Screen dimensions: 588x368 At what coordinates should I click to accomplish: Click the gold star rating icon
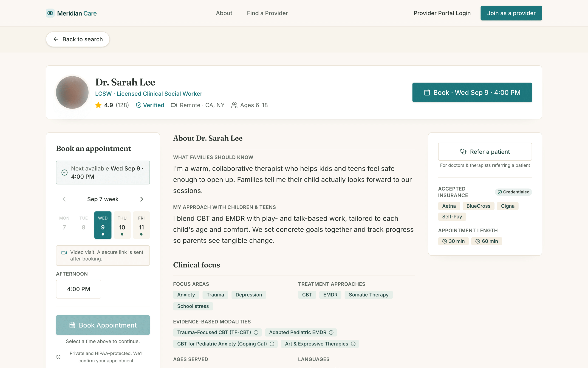click(x=98, y=105)
